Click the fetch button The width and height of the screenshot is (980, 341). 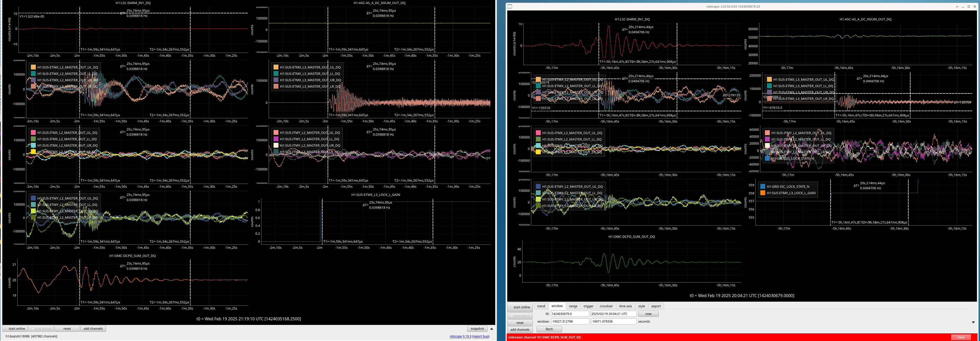click(x=549, y=329)
